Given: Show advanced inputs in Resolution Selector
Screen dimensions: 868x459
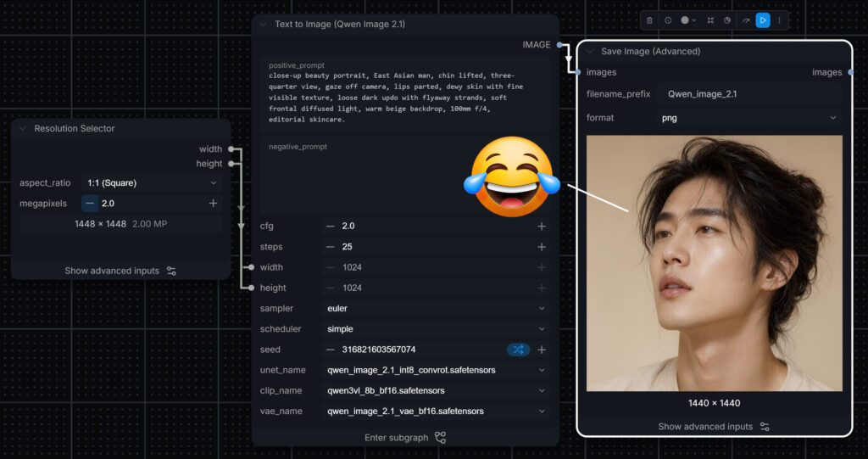Looking at the screenshot, I should coord(120,271).
